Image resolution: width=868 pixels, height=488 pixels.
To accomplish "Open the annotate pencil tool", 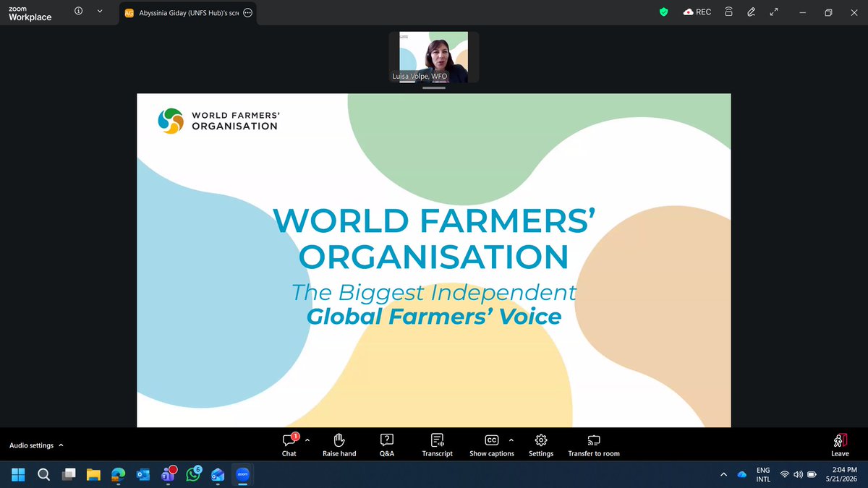I will [752, 12].
